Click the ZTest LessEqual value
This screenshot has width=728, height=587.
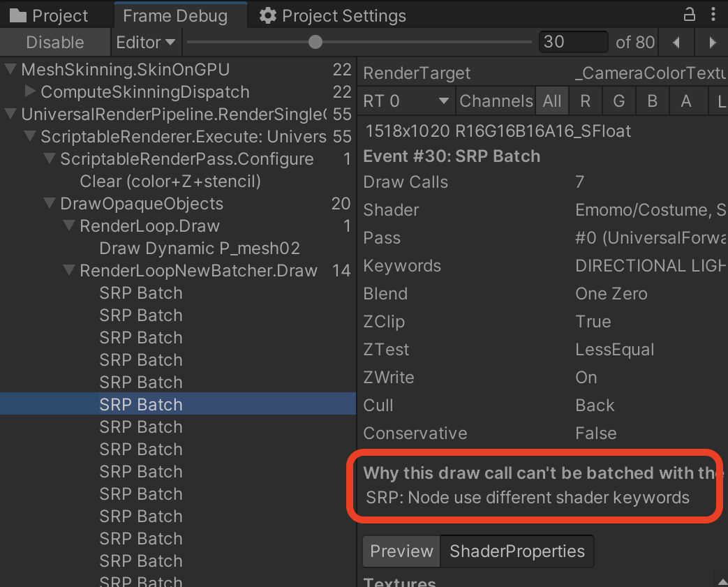tap(615, 349)
